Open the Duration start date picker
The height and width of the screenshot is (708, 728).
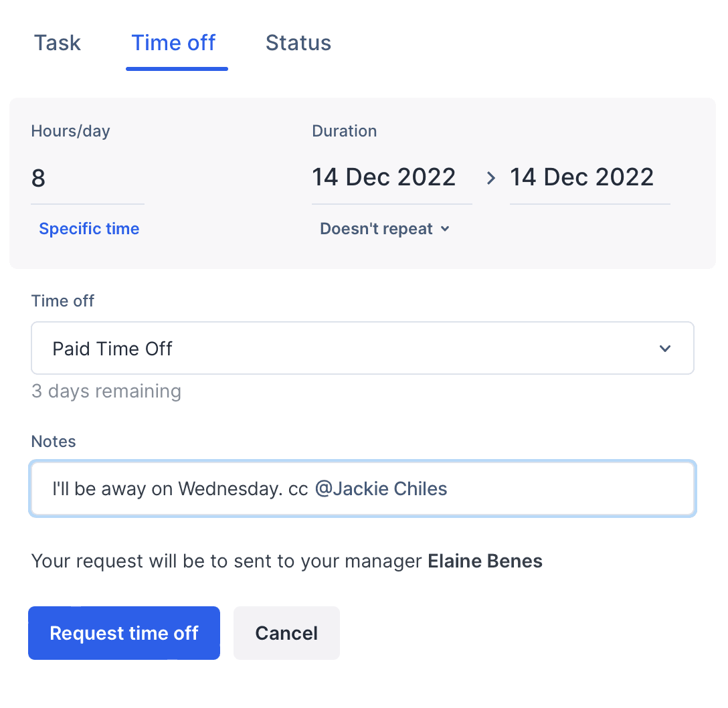pos(384,177)
